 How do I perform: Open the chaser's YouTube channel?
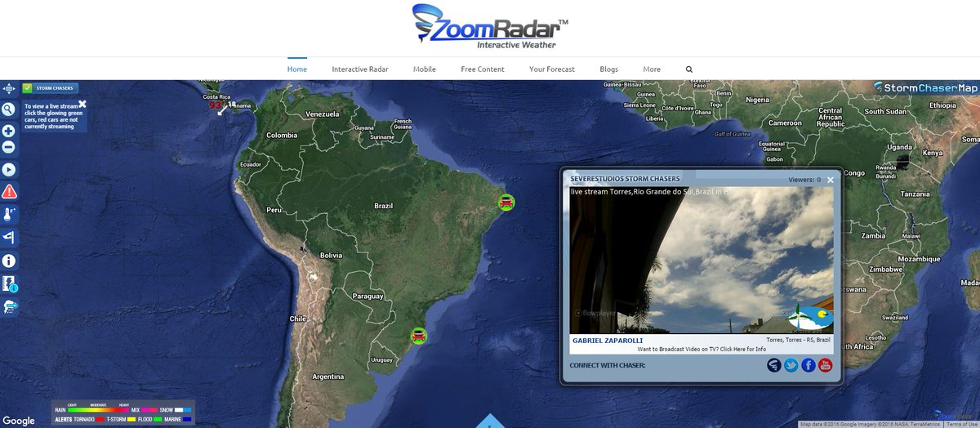(x=825, y=365)
